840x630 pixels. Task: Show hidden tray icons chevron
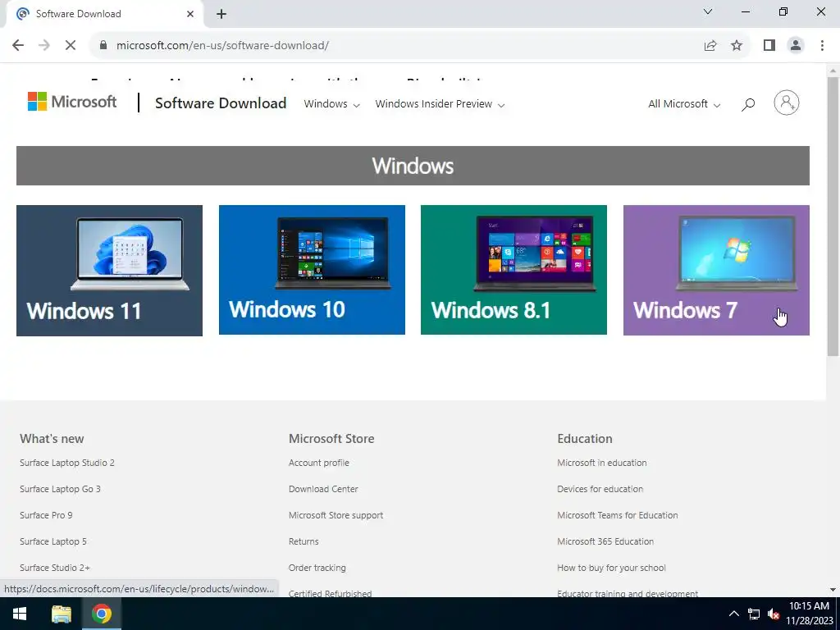[x=734, y=614]
